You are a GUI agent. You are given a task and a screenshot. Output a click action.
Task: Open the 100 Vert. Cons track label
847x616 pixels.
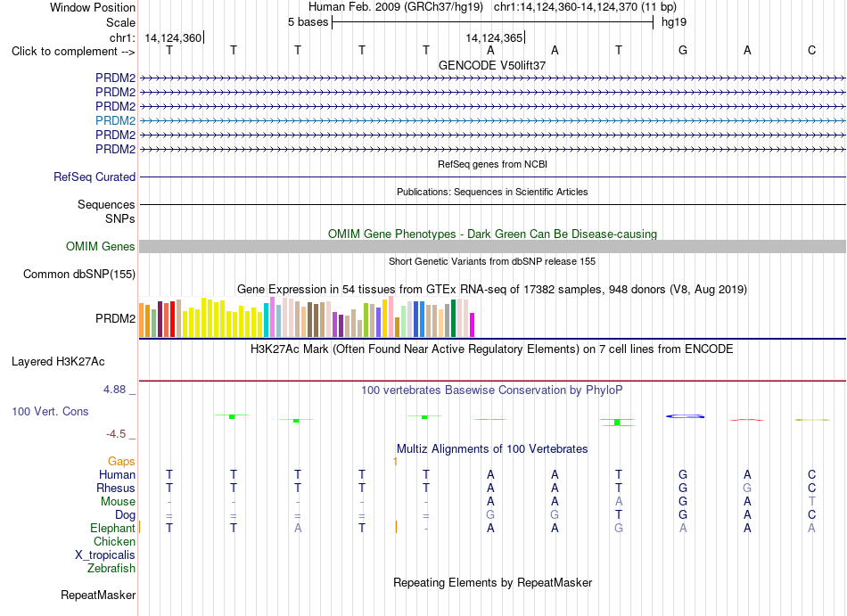point(50,411)
